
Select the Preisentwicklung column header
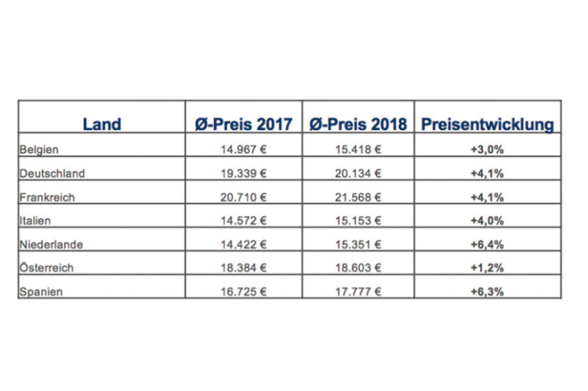pos(488,125)
